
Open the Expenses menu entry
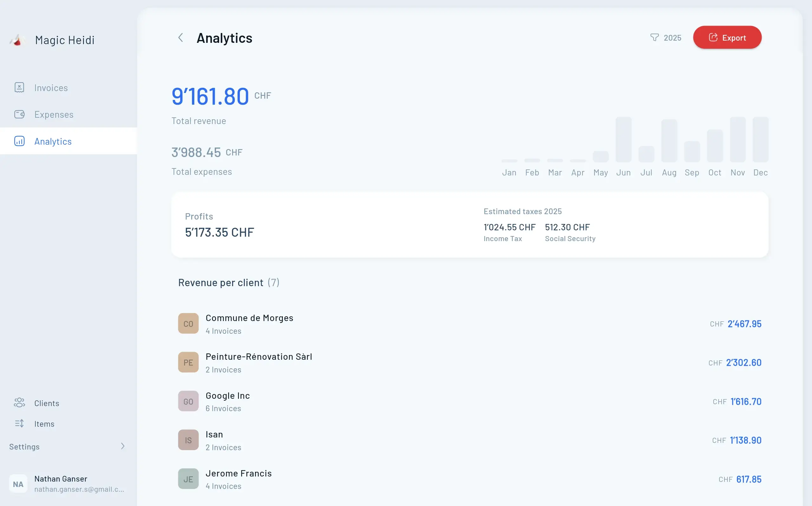tap(54, 114)
